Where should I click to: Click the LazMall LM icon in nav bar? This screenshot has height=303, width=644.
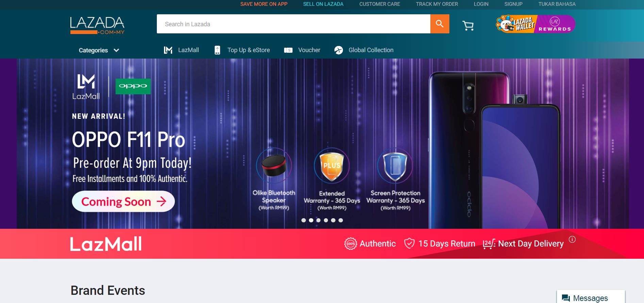[168, 50]
